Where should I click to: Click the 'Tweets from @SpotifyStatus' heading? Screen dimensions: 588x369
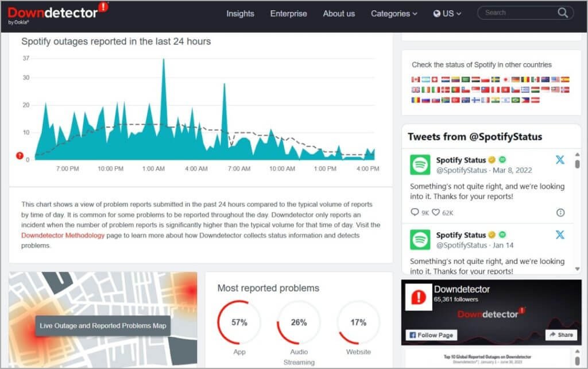coord(475,137)
